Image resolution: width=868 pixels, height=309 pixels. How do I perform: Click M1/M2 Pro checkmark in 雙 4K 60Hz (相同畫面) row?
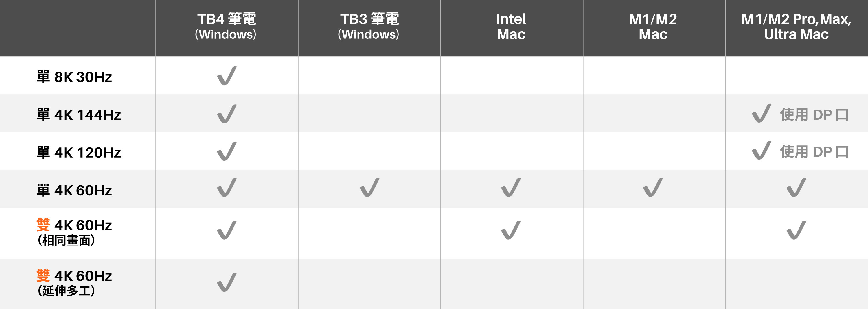tap(796, 230)
